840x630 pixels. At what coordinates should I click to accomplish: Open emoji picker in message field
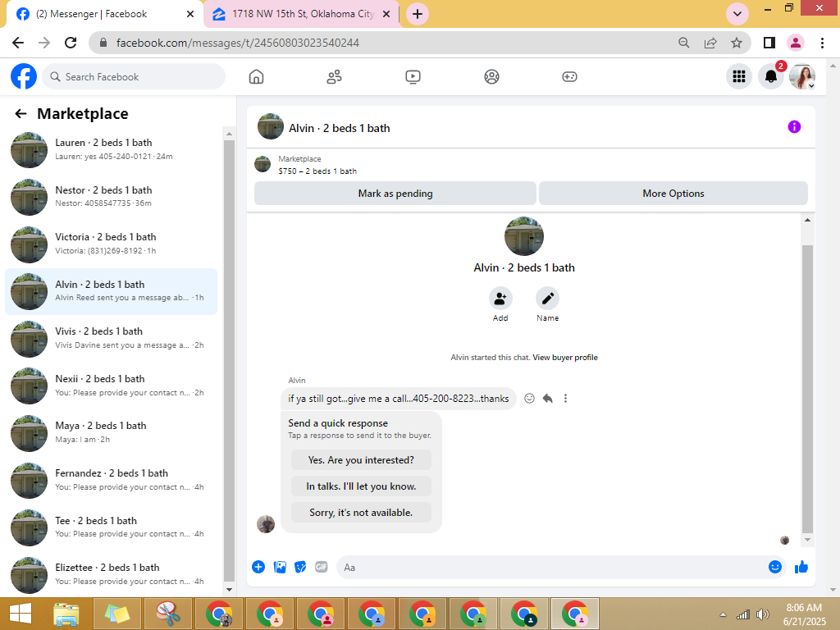(x=774, y=567)
